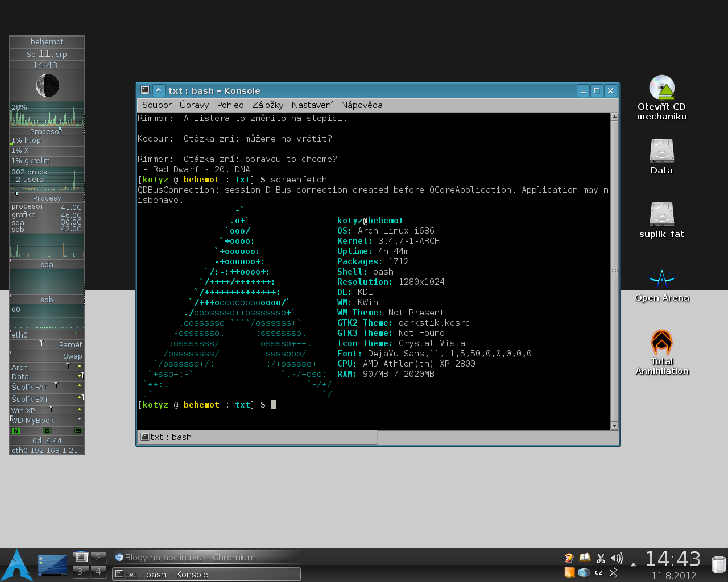This screenshot has height=582, width=728.
Task: Click the behemot hostname label in GKrellM
Action: pos(47,42)
